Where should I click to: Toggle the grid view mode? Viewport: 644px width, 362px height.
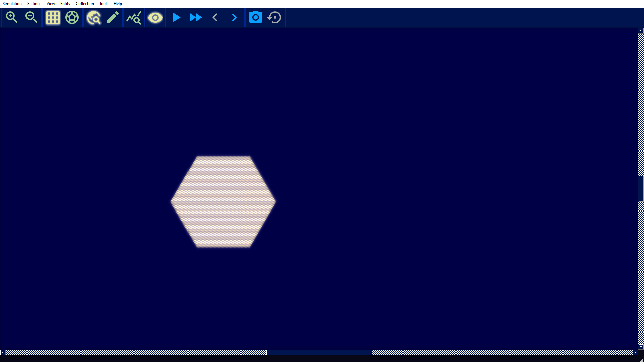point(52,17)
